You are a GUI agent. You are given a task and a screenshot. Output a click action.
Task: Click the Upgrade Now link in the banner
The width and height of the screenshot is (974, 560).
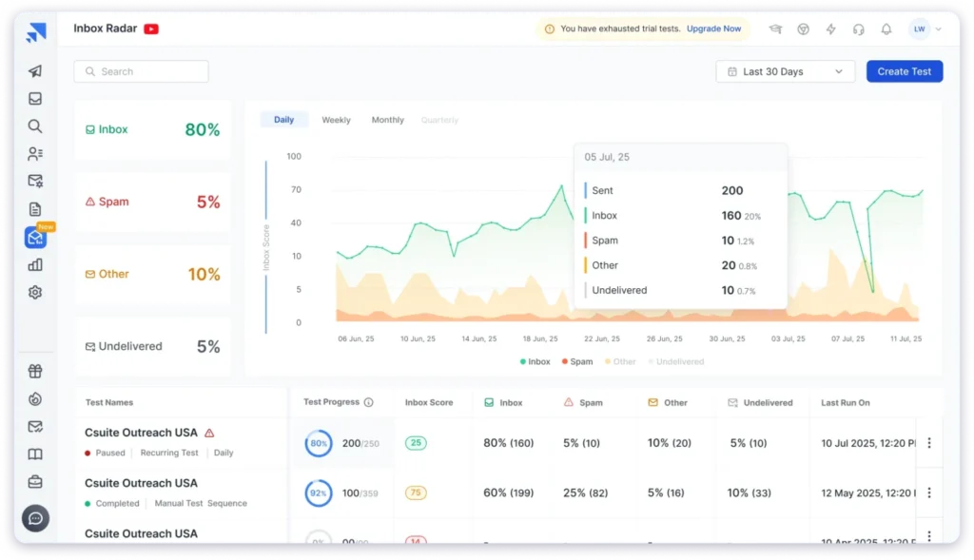(x=713, y=29)
